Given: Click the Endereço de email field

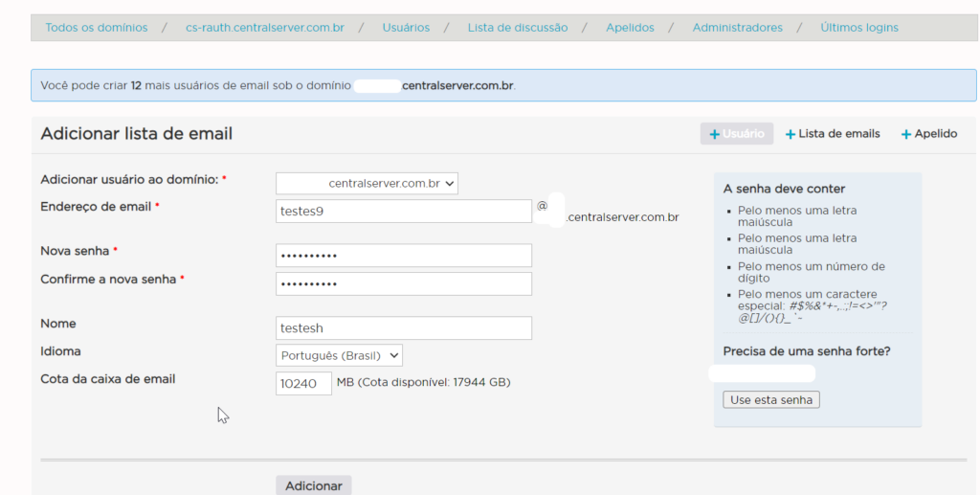Looking at the screenshot, I should [x=403, y=211].
